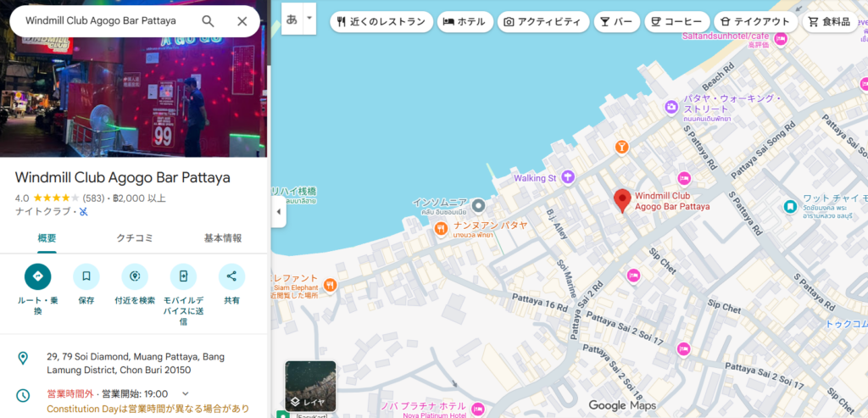Screen dimensions: 868x418
Task: Click the ルート・乗換 directions icon
Action: [x=37, y=276]
